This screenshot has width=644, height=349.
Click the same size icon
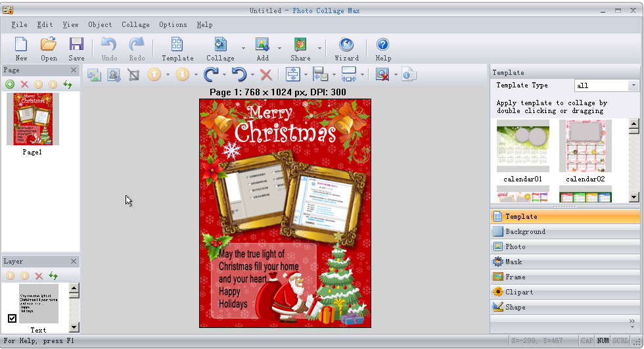[349, 75]
